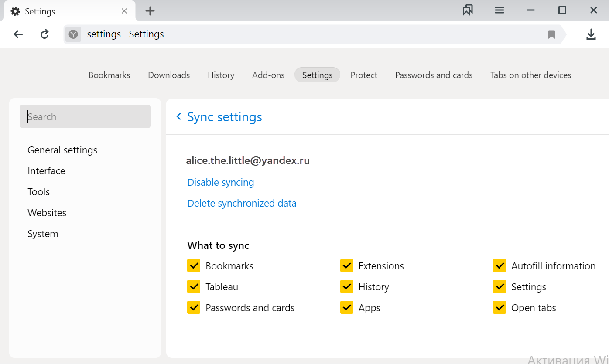Toggle Autofill information sync checkbox
The width and height of the screenshot is (609, 364).
pos(500,265)
